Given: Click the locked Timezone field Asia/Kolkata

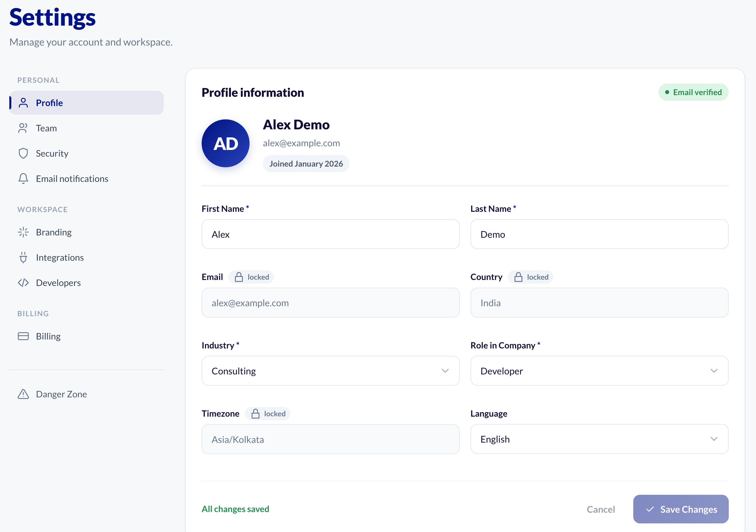Looking at the screenshot, I should coord(331,439).
